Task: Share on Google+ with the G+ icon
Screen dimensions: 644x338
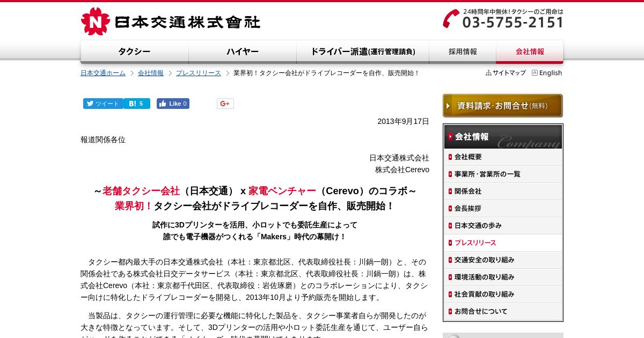Action: coord(225,104)
